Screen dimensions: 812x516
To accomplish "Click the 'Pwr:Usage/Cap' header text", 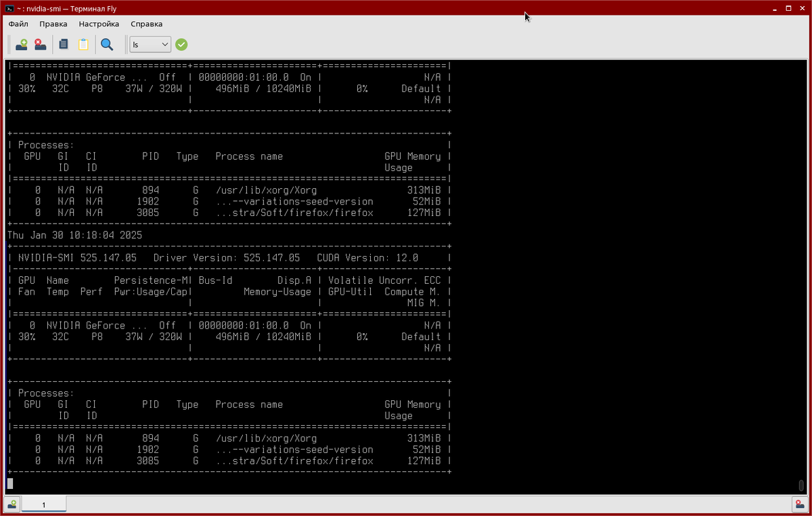I will [150, 292].
